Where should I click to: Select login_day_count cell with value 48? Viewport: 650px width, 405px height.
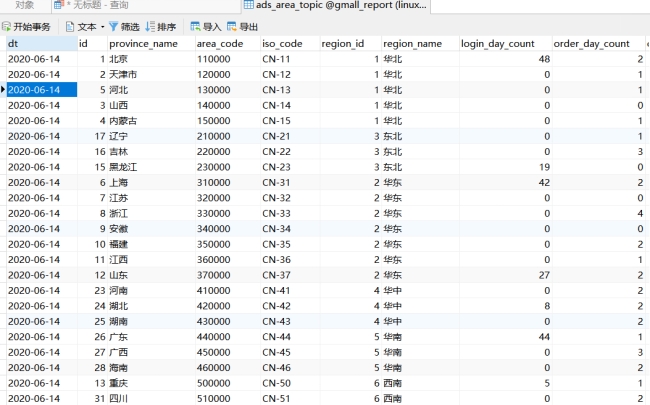click(503, 59)
